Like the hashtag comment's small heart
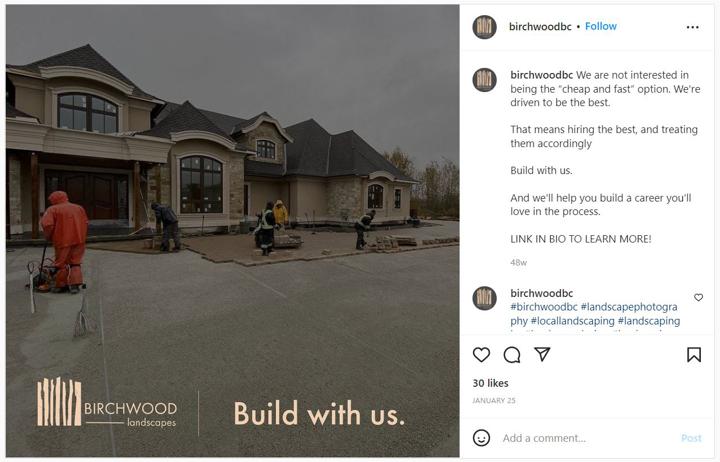The image size is (720, 462). point(698,298)
